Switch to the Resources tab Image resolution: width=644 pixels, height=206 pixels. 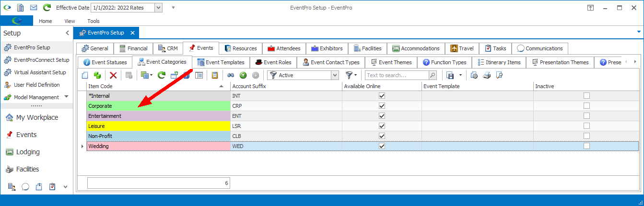click(x=240, y=48)
